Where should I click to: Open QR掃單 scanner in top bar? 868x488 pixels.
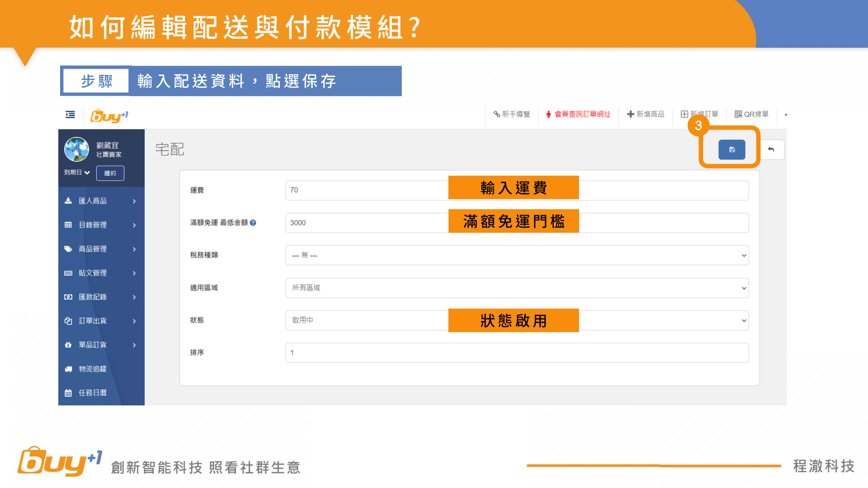coord(751,114)
